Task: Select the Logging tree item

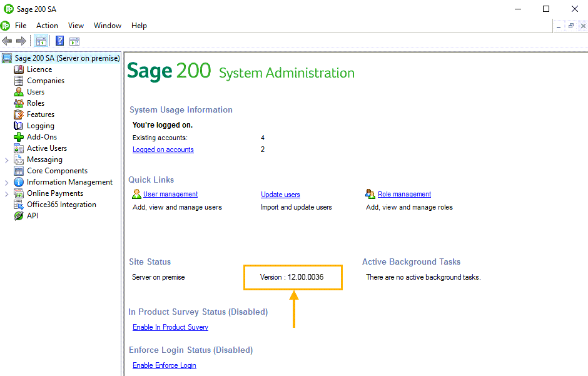Action: [x=41, y=126]
